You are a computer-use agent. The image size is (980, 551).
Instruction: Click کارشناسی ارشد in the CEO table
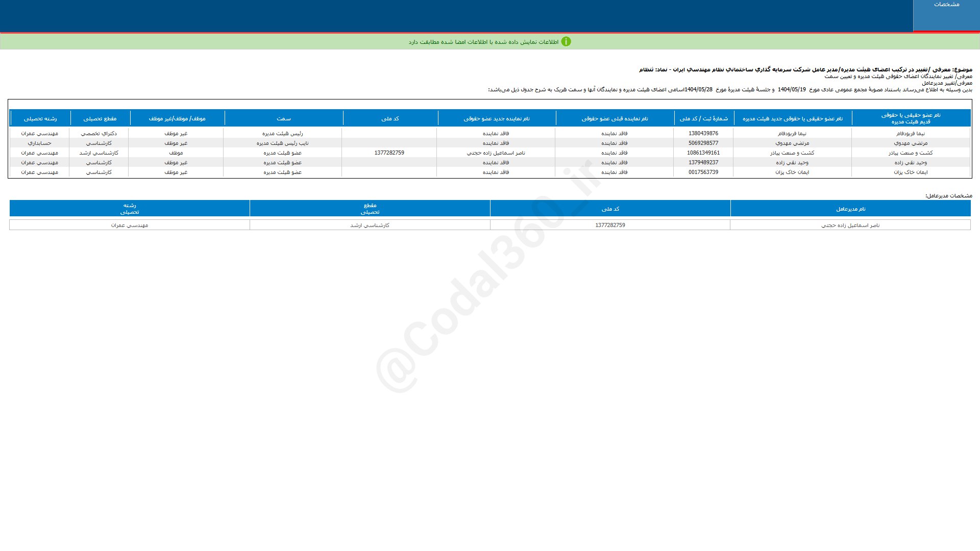pyautogui.click(x=370, y=226)
